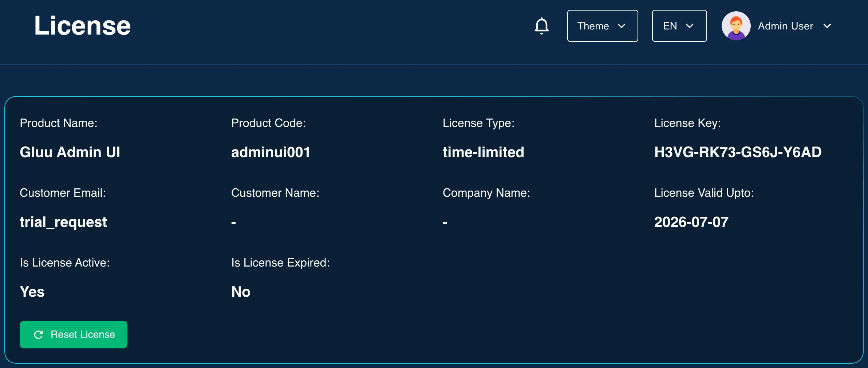Click the No value under Is License Expired
Image resolution: width=868 pixels, height=368 pixels.
(x=241, y=292)
